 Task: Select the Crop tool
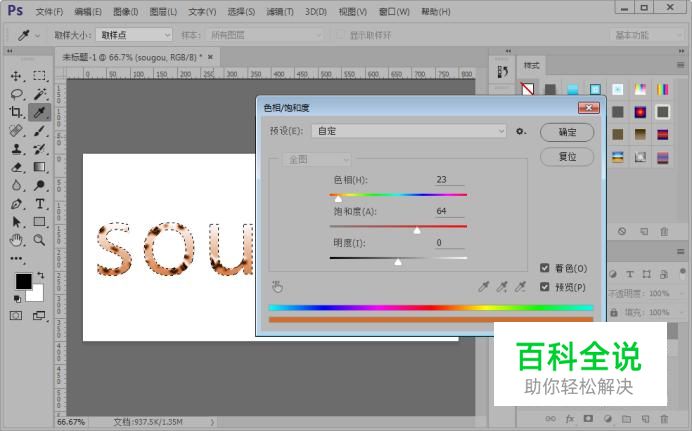[16, 112]
